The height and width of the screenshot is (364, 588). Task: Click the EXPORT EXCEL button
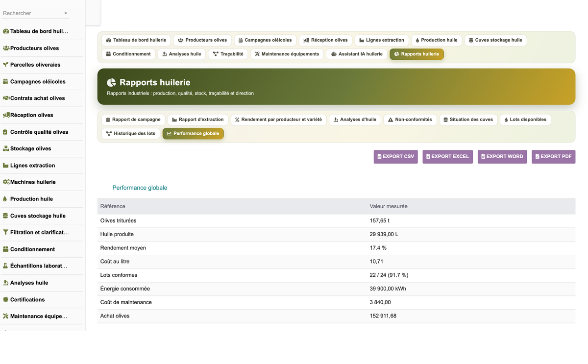click(x=448, y=157)
